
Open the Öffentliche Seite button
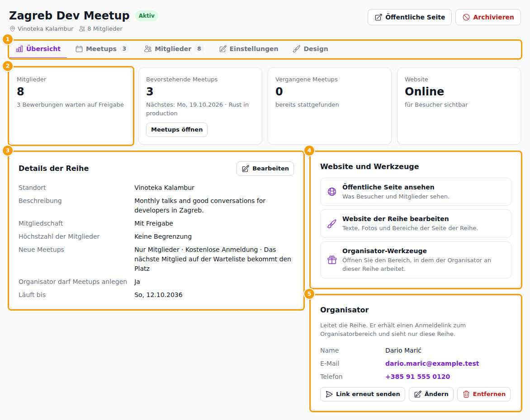[410, 17]
